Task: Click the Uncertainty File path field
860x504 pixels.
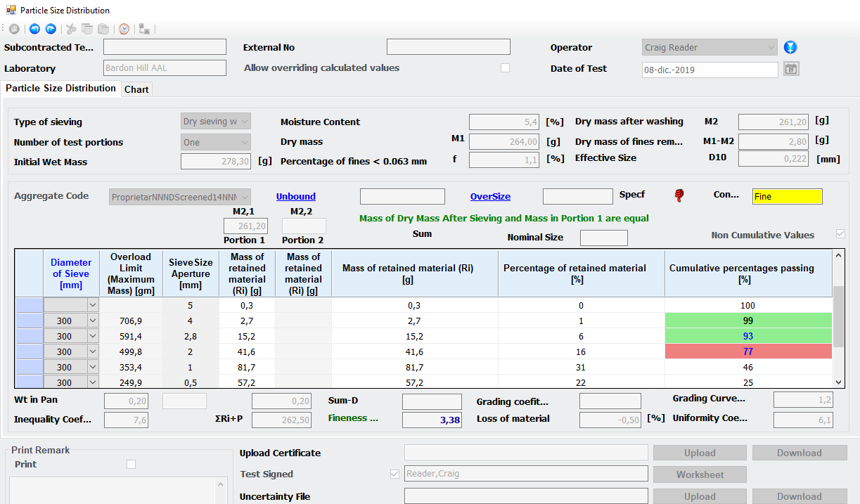Action: pyautogui.click(x=526, y=496)
